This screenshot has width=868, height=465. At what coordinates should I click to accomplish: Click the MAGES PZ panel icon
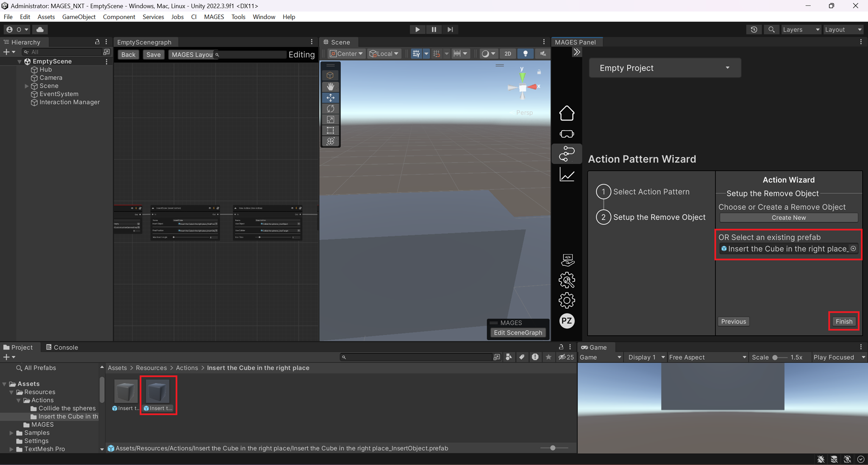point(568,321)
